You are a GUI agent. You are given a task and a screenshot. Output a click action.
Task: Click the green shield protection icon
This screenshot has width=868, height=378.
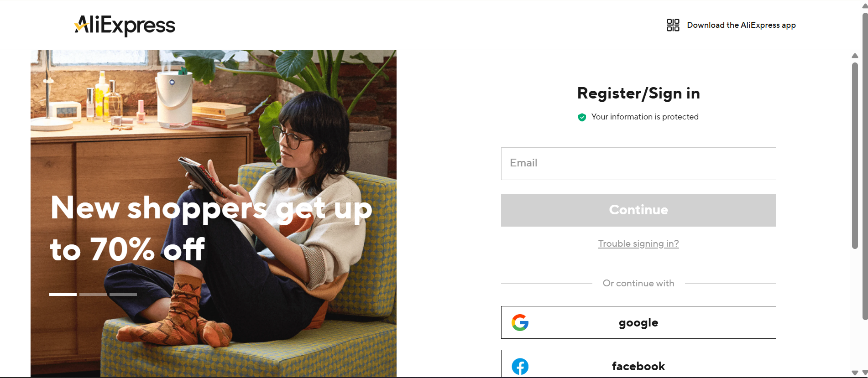click(x=582, y=117)
